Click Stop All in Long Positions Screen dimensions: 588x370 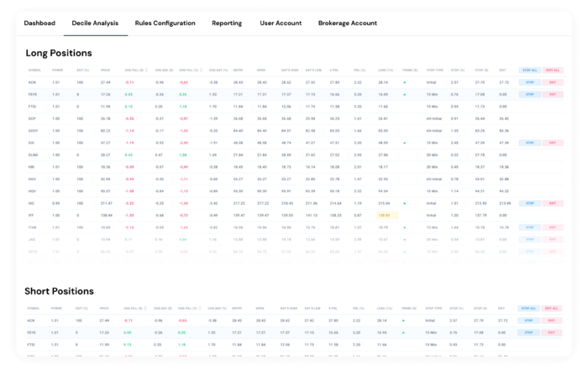coord(530,70)
